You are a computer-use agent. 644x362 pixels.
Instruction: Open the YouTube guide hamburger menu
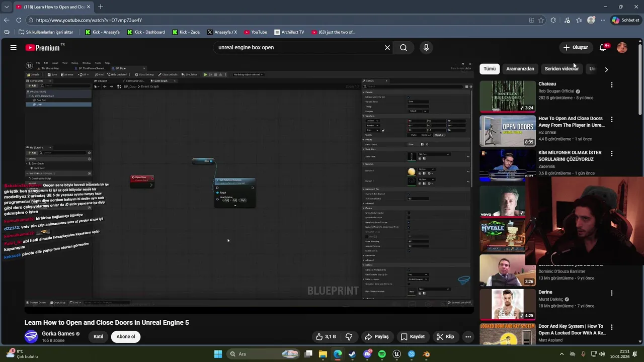pyautogui.click(x=14, y=47)
